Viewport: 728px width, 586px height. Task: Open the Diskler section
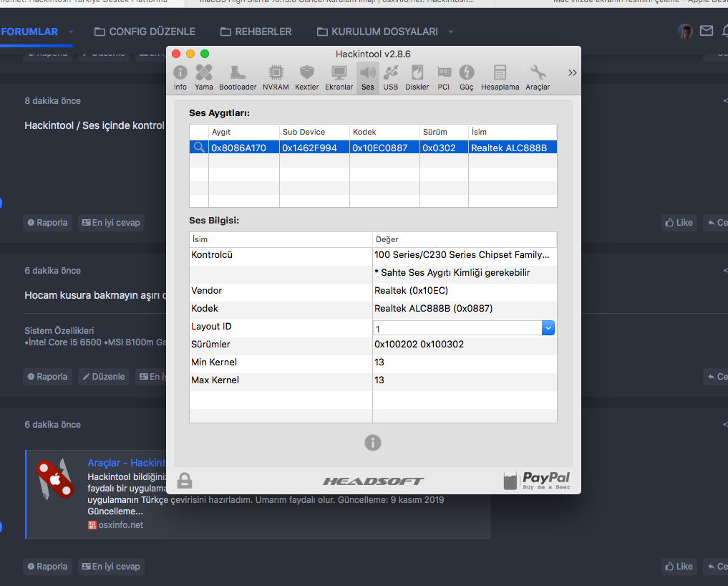(417, 77)
